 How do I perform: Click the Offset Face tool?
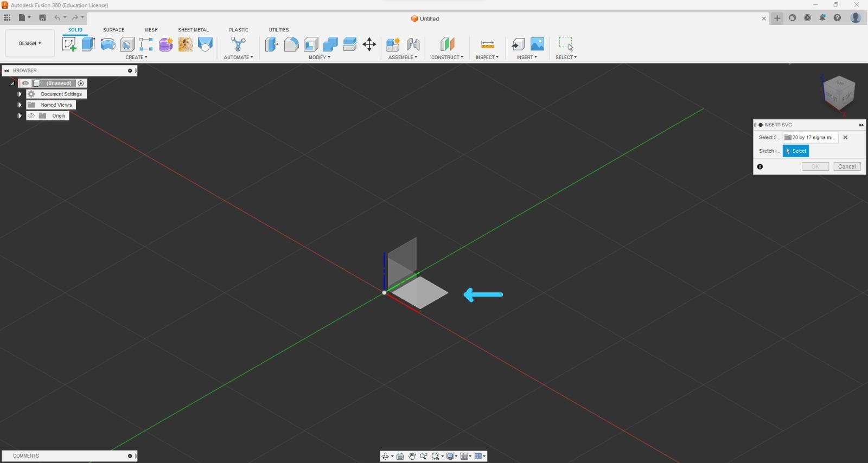[x=350, y=44]
